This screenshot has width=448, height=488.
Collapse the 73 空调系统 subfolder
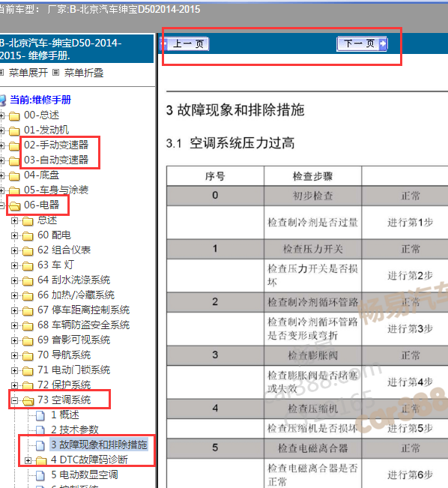pos(14,400)
